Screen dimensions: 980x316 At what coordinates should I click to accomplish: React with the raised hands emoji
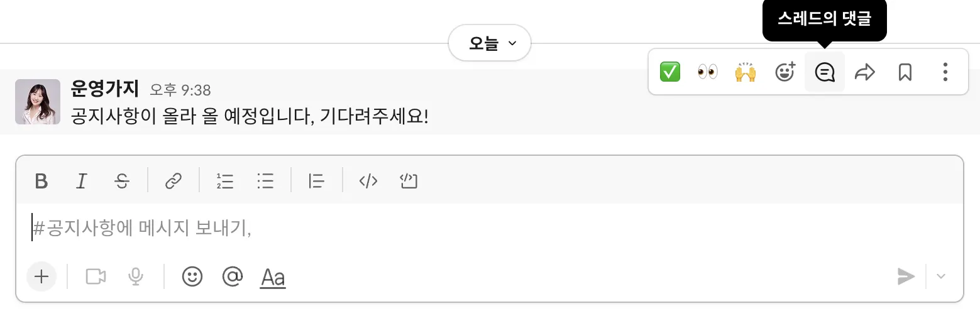coord(746,72)
